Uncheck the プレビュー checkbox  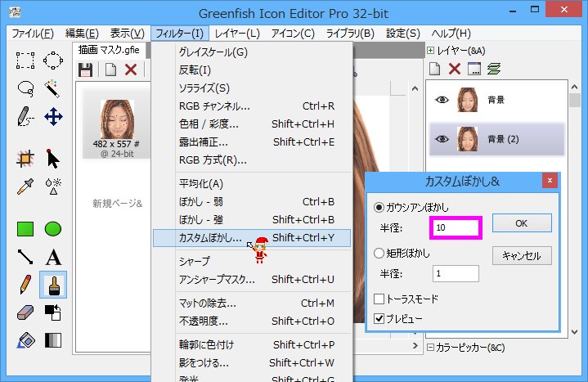(x=379, y=318)
